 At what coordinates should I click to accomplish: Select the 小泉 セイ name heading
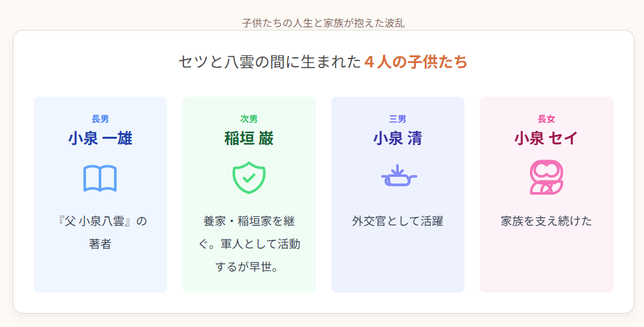point(546,138)
